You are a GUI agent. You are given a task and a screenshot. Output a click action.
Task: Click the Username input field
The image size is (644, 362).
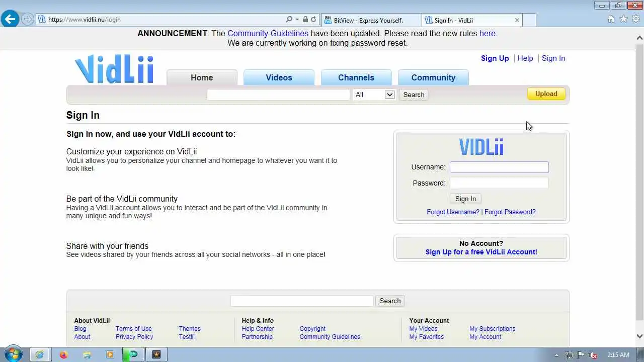coord(499,167)
